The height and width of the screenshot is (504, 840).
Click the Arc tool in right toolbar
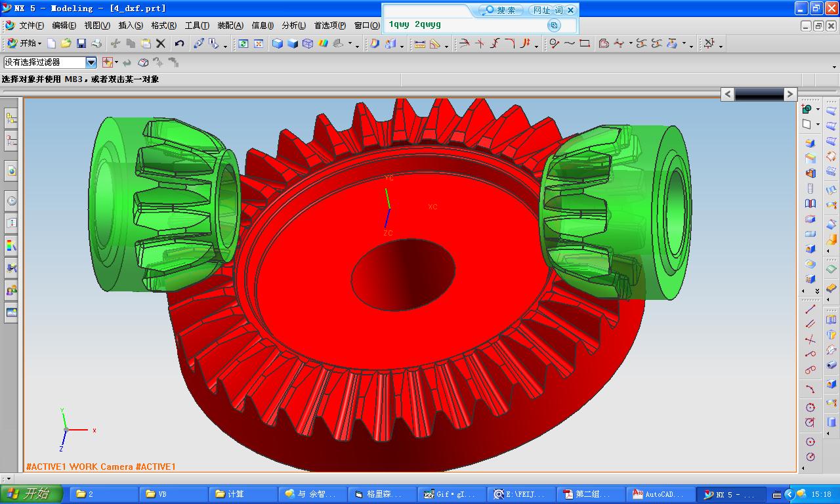pyautogui.click(x=810, y=389)
